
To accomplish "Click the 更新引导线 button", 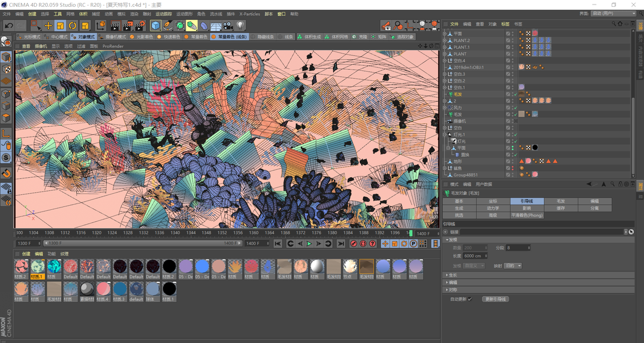I will click(496, 300).
